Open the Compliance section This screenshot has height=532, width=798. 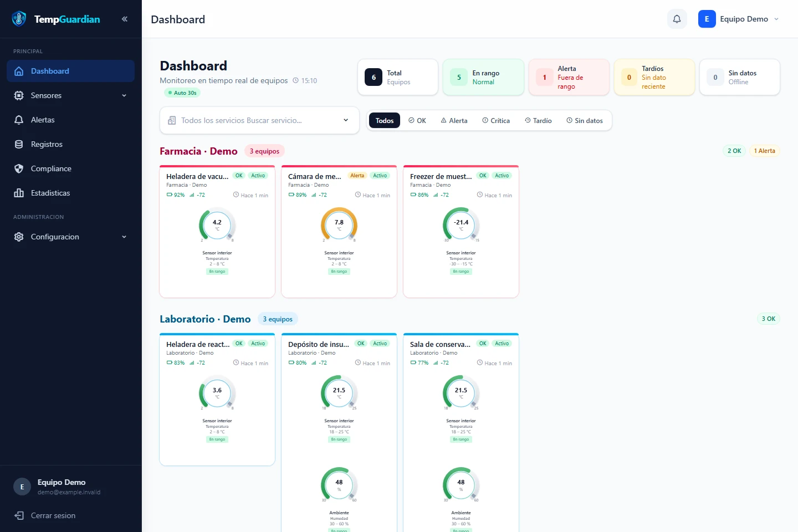(x=70, y=168)
